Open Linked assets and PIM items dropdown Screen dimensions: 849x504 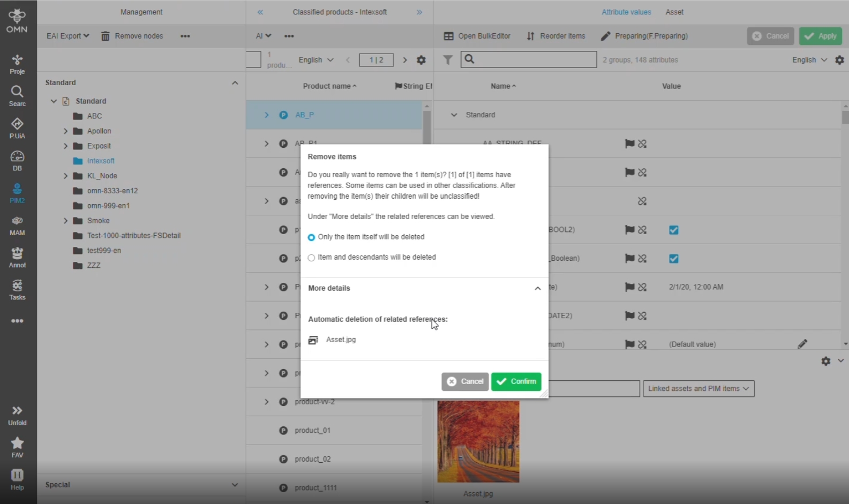(x=698, y=388)
